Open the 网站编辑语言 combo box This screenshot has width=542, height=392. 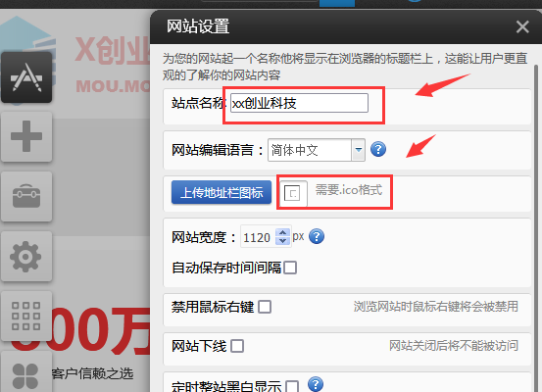[x=317, y=150]
